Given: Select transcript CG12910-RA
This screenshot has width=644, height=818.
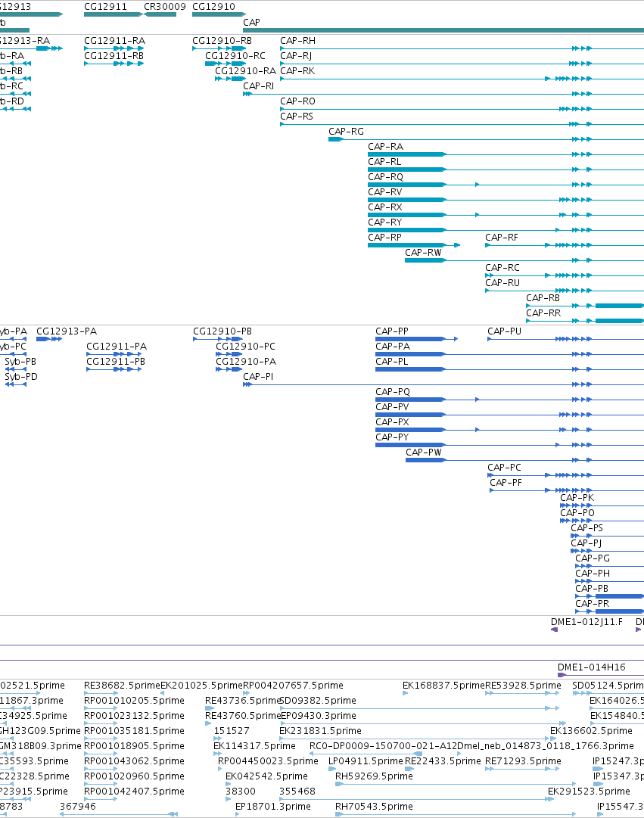Looking at the screenshot, I should click(245, 71).
